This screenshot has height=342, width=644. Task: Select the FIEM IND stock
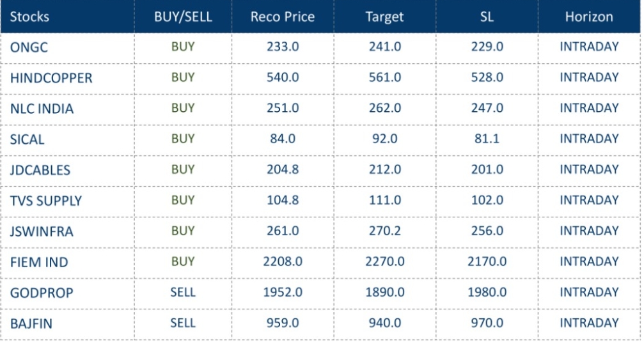coord(39,262)
